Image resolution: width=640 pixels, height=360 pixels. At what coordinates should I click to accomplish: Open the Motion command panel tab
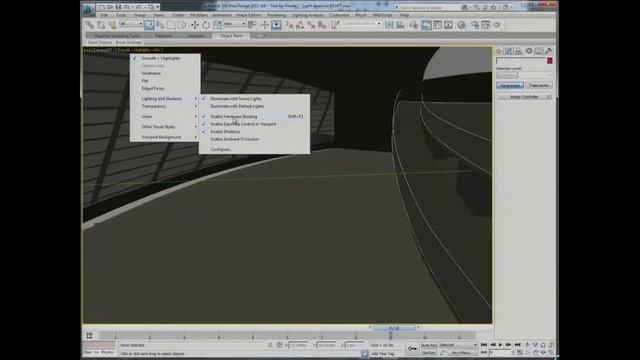(x=529, y=51)
